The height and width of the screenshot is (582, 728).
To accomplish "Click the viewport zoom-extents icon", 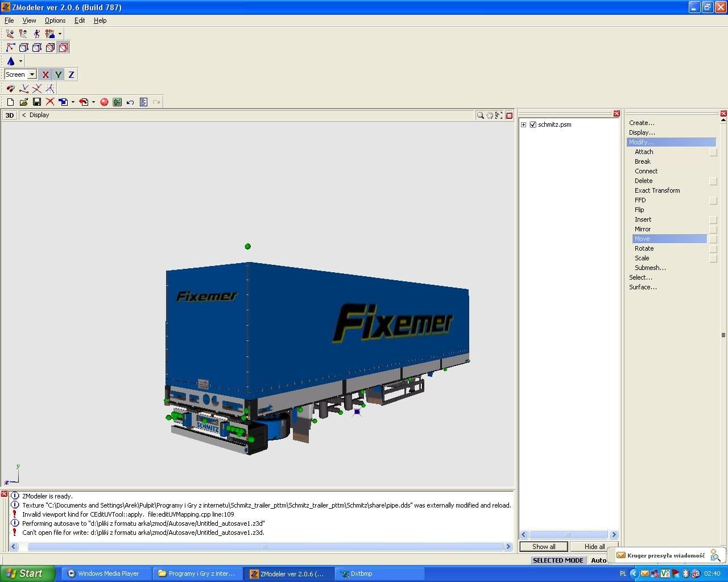I will point(499,115).
